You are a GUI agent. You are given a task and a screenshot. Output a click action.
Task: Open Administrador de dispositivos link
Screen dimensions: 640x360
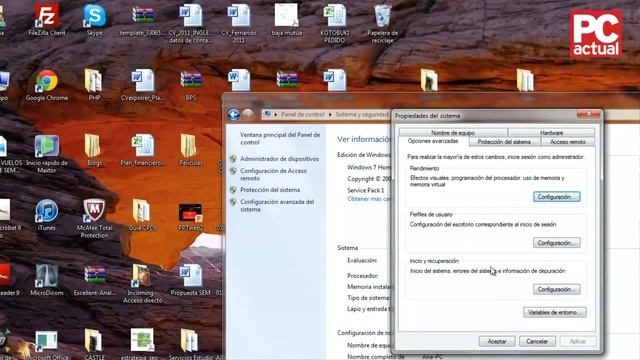coord(279,159)
